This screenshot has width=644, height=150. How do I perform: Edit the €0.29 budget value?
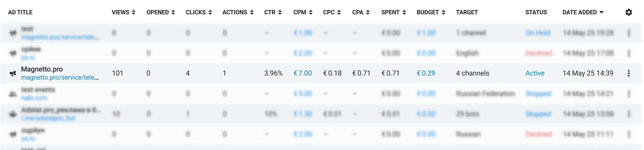tap(426, 73)
